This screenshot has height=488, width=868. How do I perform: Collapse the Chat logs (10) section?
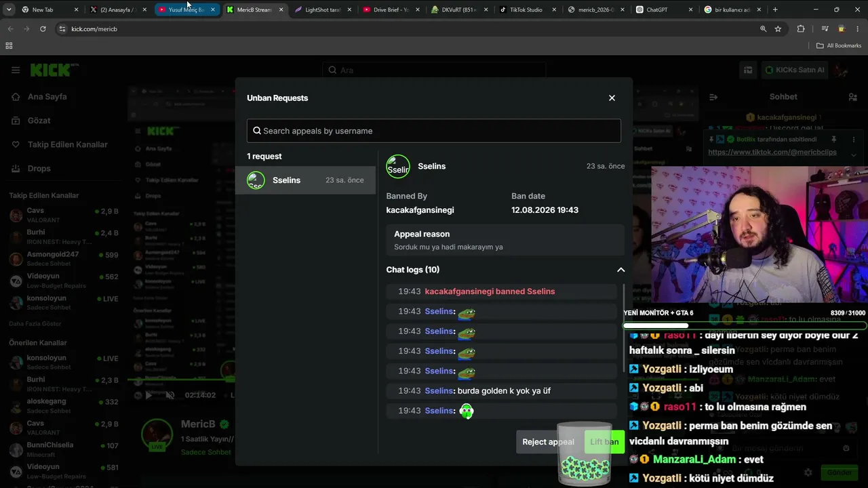620,270
